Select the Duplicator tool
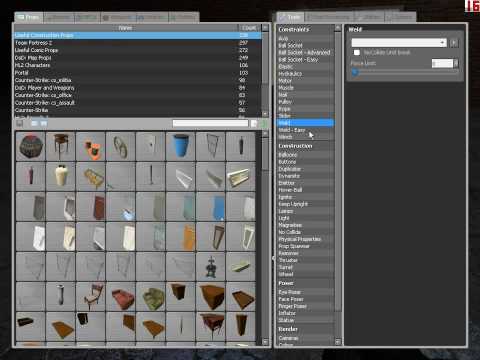This screenshot has height=360, width=480. pyautogui.click(x=305, y=169)
